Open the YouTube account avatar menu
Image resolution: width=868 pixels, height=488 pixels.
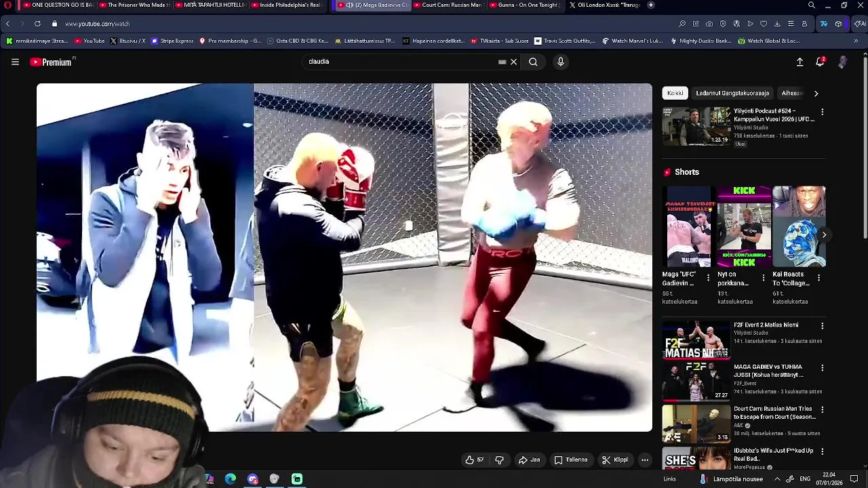842,62
